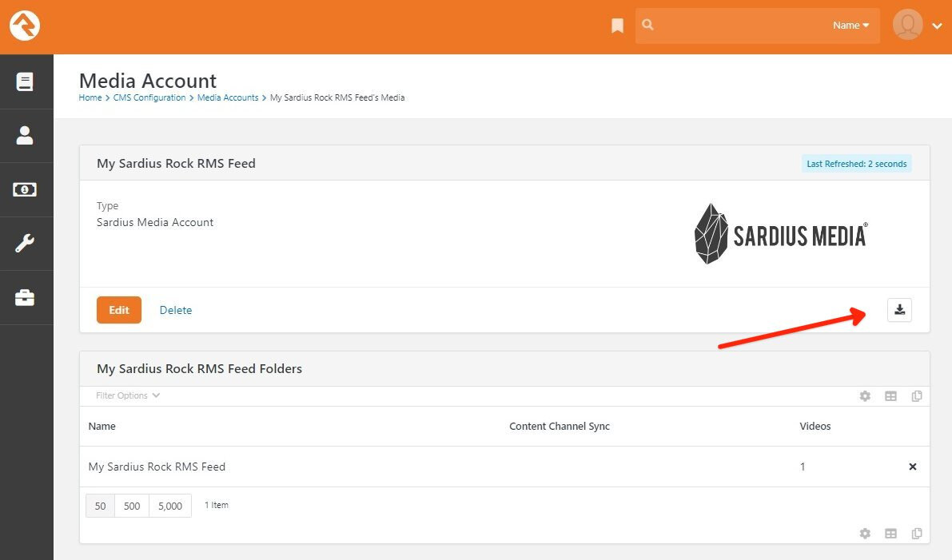Open the Intranet book icon in sidebar

click(24, 81)
